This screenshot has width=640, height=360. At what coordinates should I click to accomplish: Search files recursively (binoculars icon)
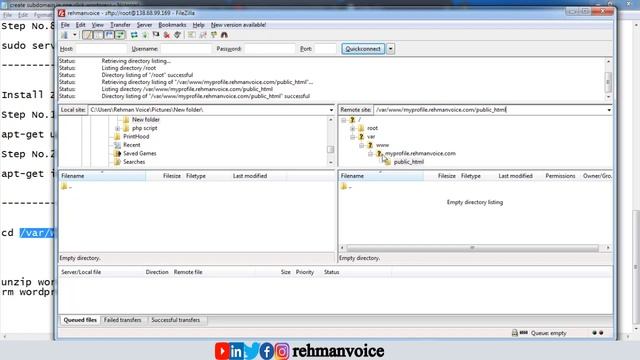pos(224,35)
